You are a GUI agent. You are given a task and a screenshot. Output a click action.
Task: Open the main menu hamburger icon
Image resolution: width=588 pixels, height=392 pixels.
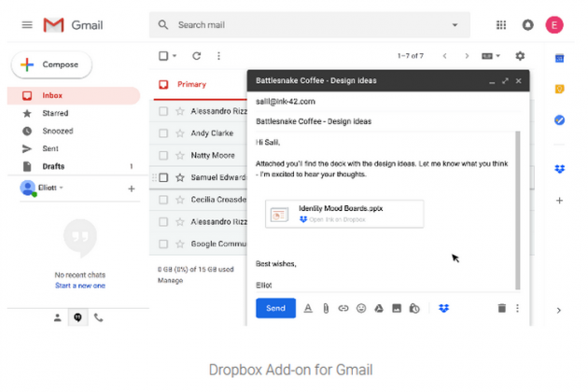[x=27, y=25]
